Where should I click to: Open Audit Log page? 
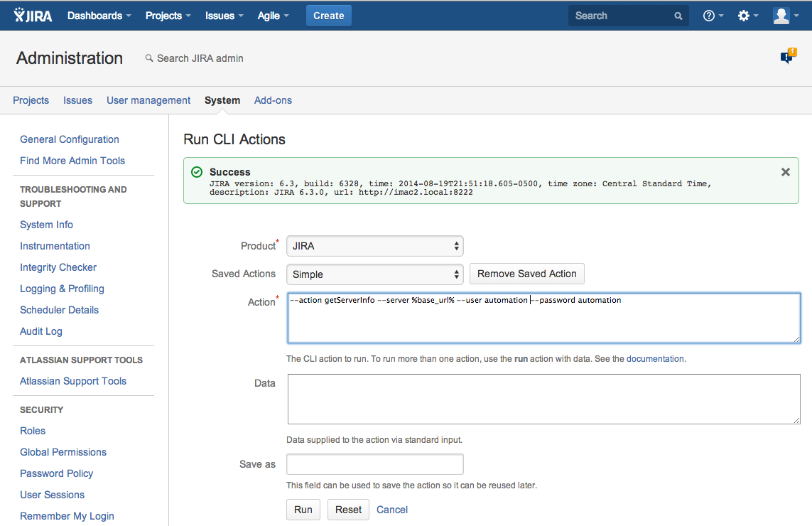click(41, 331)
